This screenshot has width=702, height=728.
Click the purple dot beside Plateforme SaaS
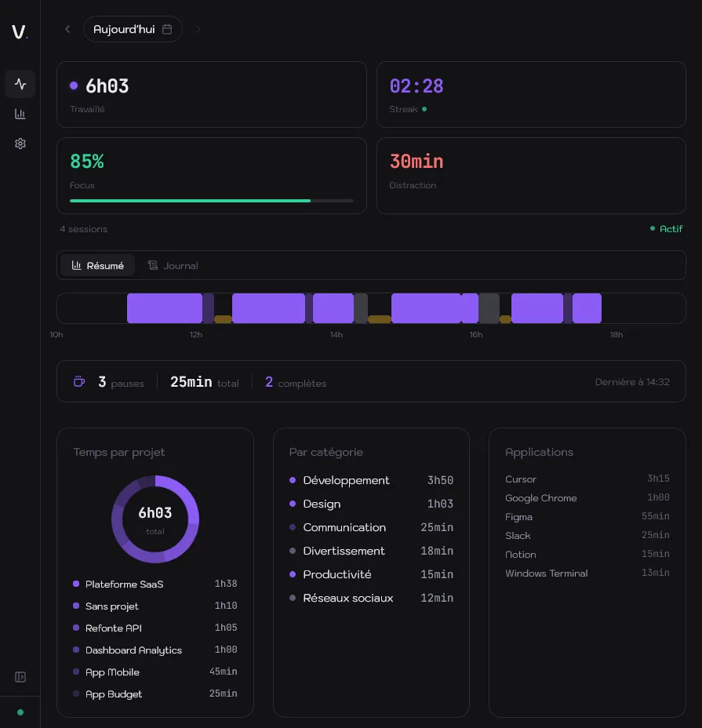click(76, 584)
